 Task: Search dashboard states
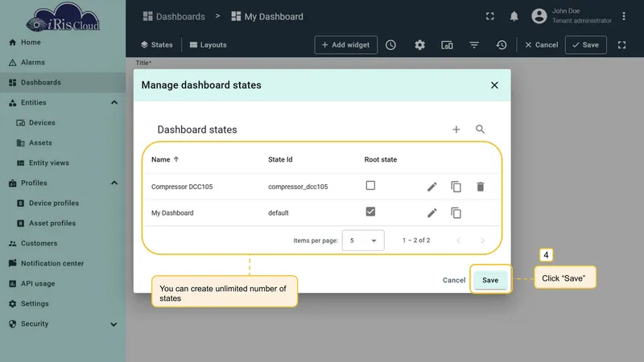[x=480, y=130]
